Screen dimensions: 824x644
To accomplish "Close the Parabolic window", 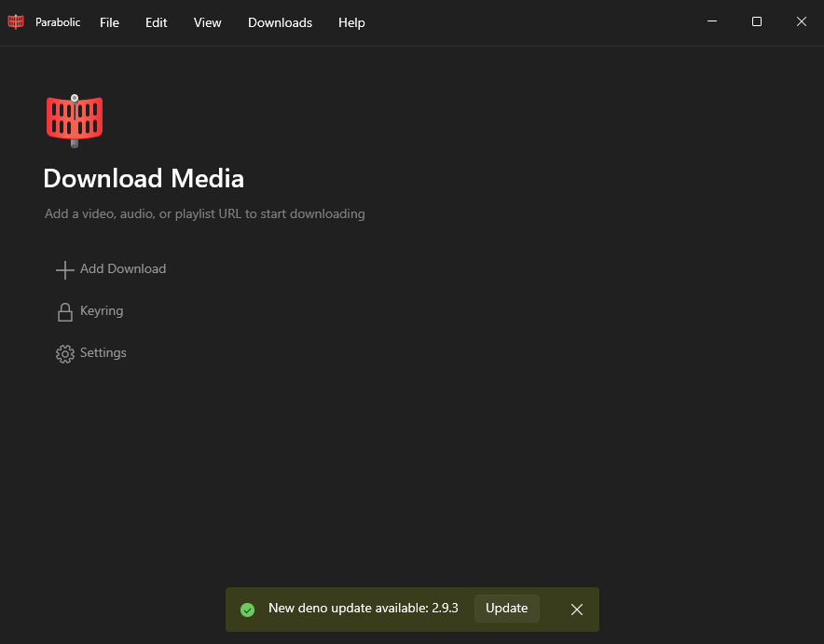I will (x=802, y=21).
